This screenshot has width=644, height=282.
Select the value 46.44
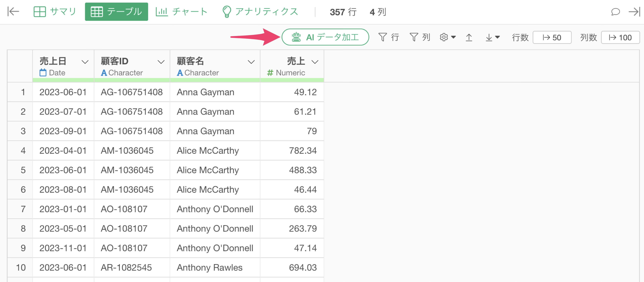[x=292, y=189]
